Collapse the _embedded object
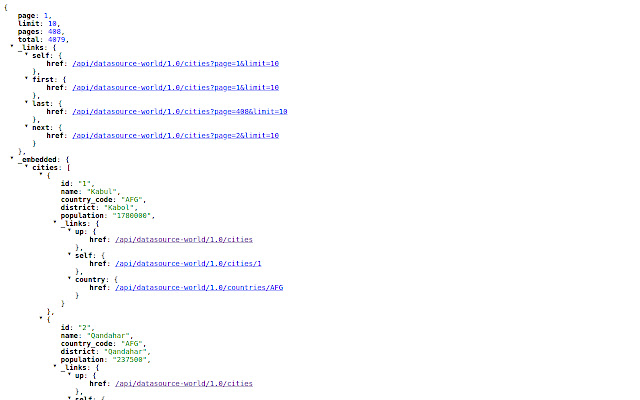This screenshot has height=400, width=640. pyautogui.click(x=12, y=158)
